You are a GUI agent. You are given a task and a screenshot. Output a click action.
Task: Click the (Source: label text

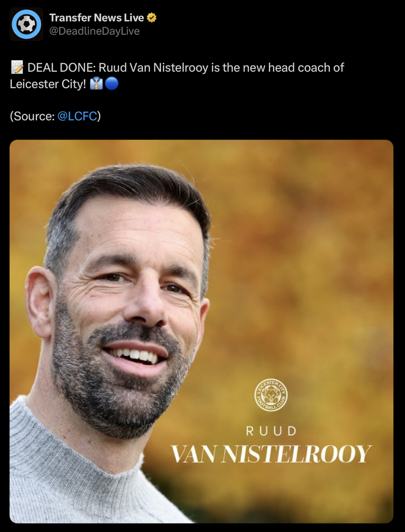(32, 116)
